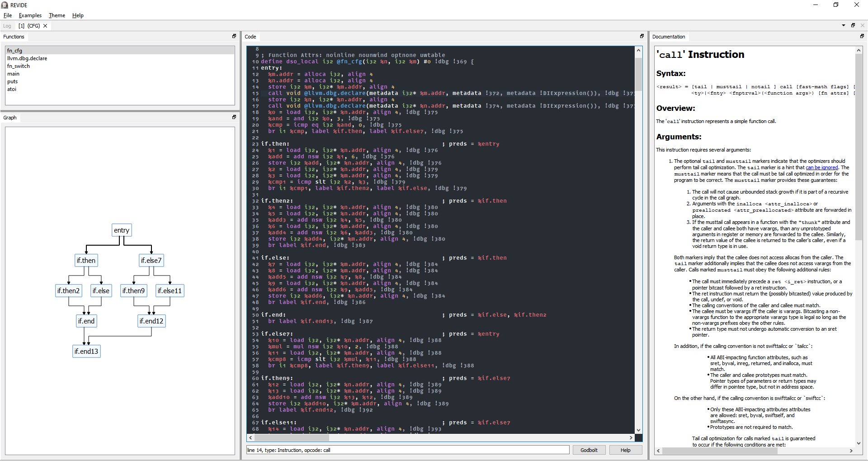Select fn_switch in the Functions list

tap(120, 66)
